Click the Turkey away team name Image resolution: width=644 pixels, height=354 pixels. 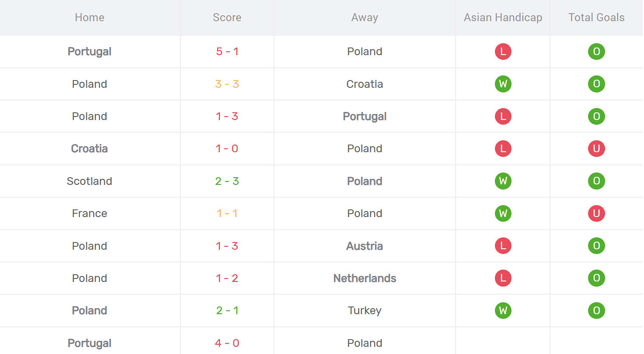click(365, 311)
